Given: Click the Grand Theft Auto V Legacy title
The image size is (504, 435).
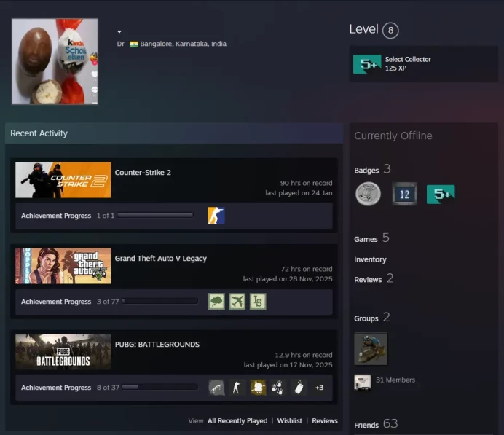Looking at the screenshot, I should 161,259.
